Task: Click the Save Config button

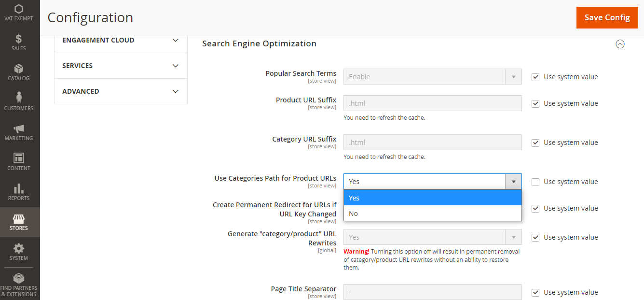Action: coord(607,18)
